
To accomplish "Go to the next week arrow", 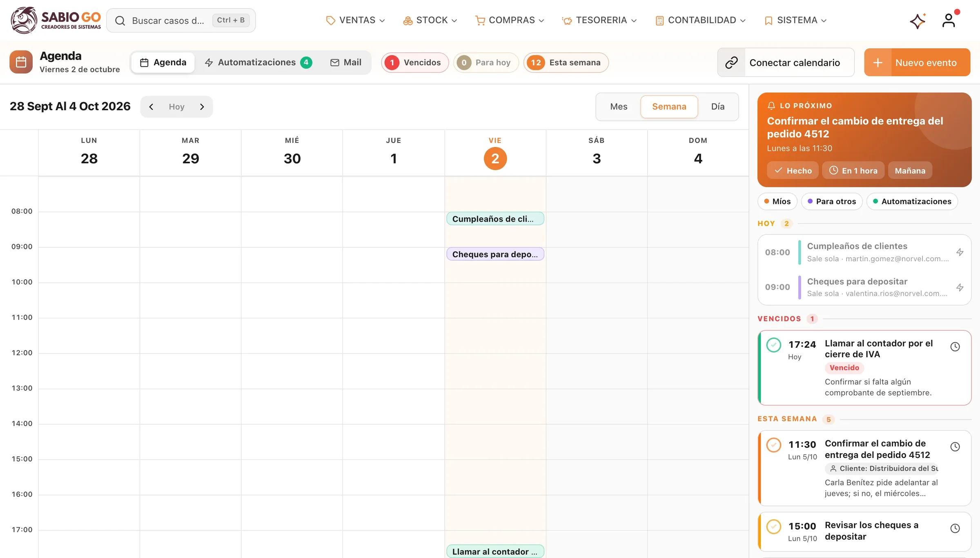I will coord(202,107).
